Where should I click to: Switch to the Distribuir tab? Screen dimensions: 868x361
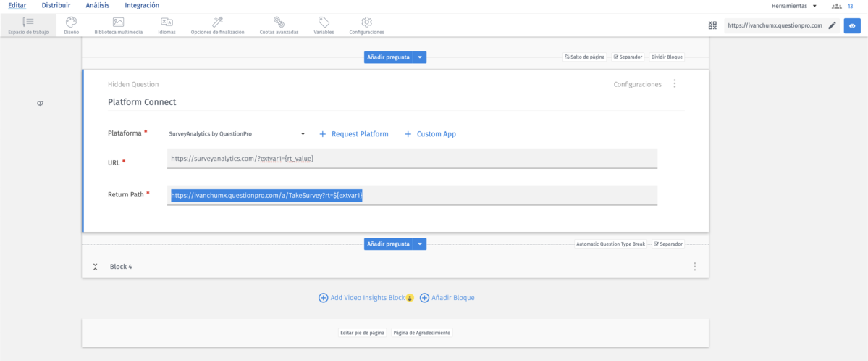[56, 6]
